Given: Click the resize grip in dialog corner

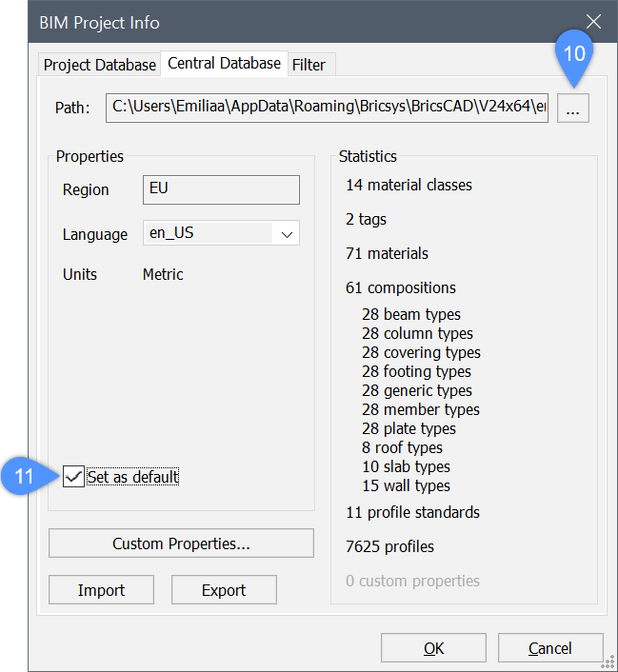Looking at the screenshot, I should pyautogui.click(x=609, y=663).
